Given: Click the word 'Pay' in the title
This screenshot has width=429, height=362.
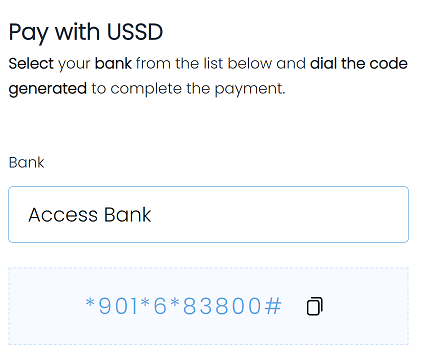Looking at the screenshot, I should 29,33.
